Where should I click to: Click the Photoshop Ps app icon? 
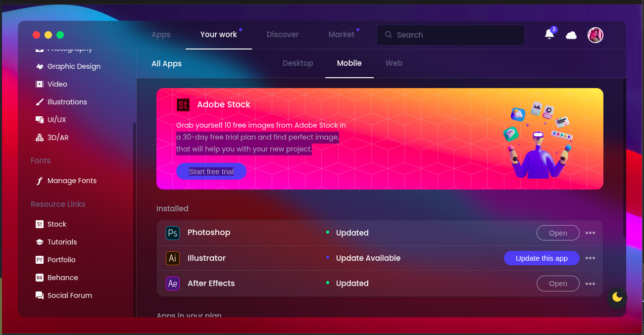(173, 233)
